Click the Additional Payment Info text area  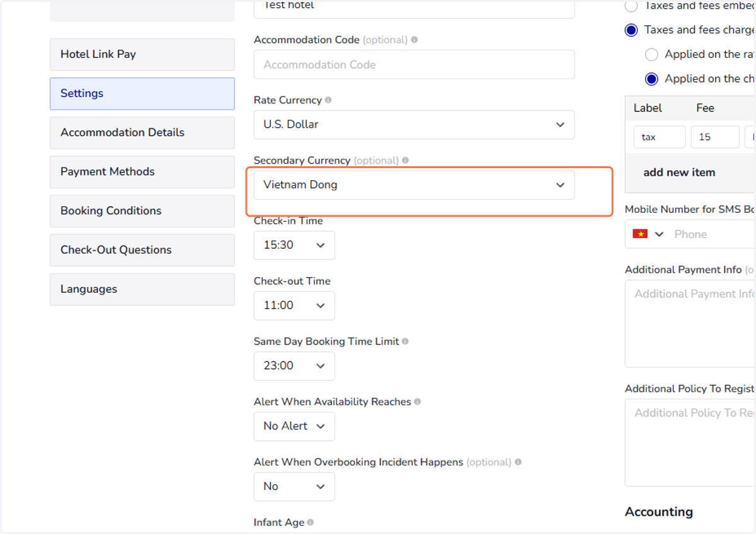coord(690,324)
